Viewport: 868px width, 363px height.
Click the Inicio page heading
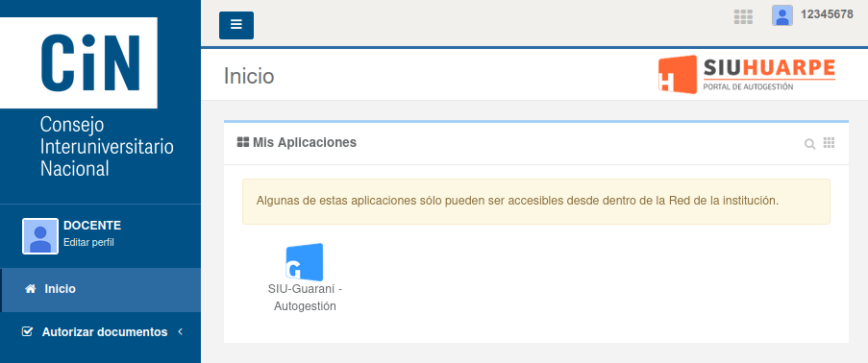tap(249, 76)
